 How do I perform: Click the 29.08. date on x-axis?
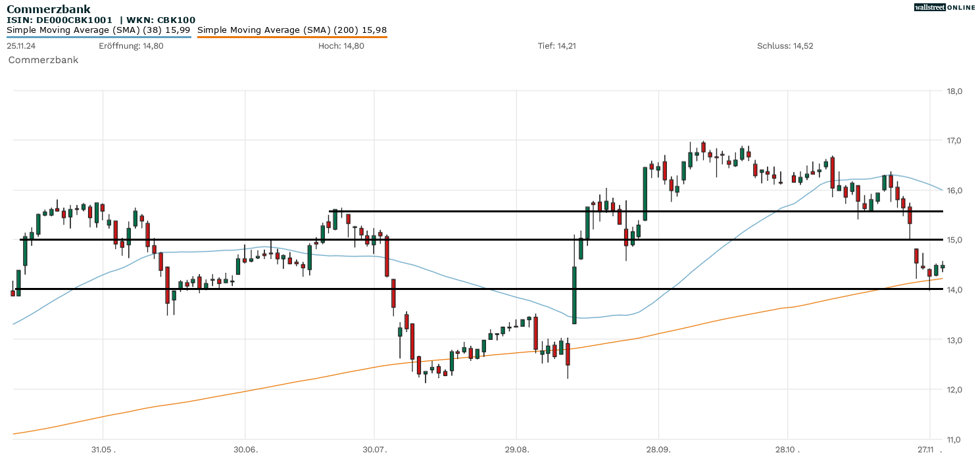516,450
